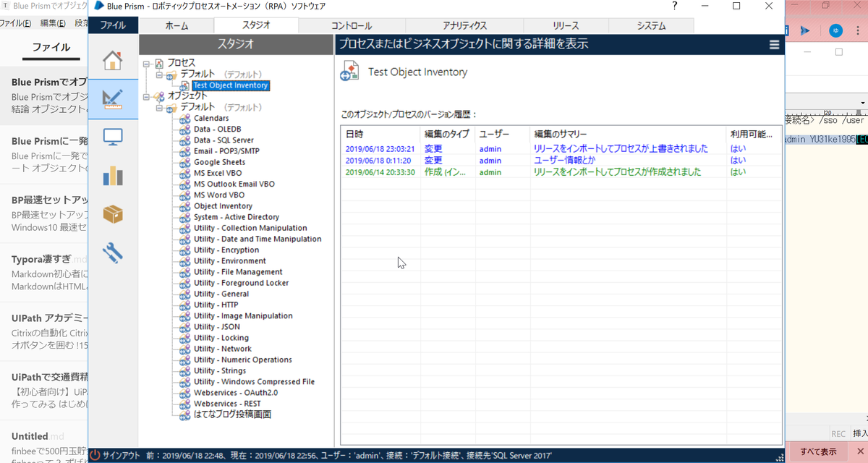Select the 2019/06/14 20:33:30 history row

[561, 172]
